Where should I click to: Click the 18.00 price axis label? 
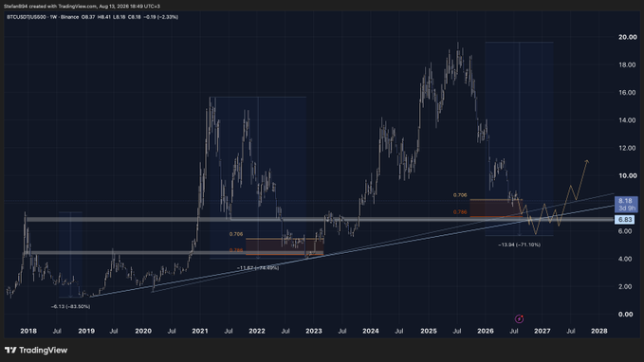[627, 64]
